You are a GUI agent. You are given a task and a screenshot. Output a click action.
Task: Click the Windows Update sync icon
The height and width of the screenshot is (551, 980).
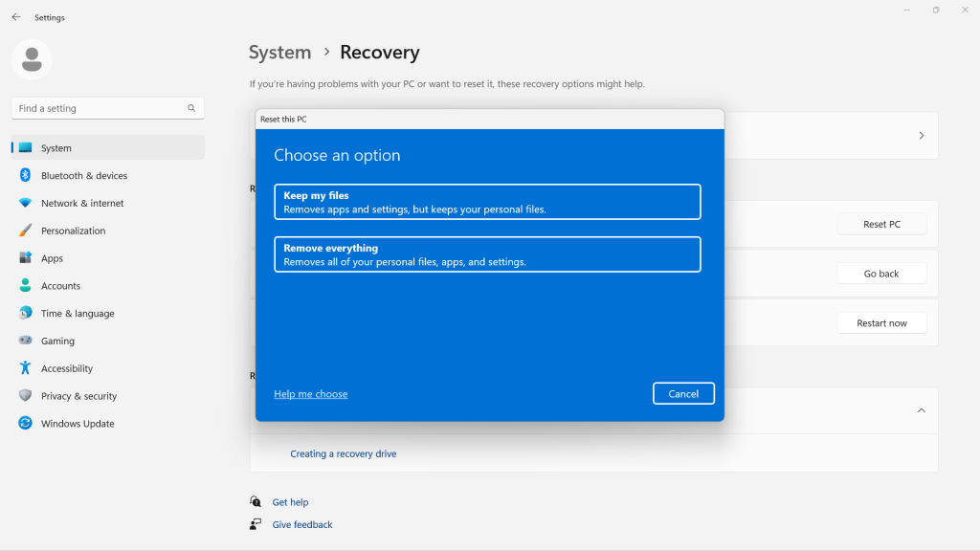coord(25,422)
